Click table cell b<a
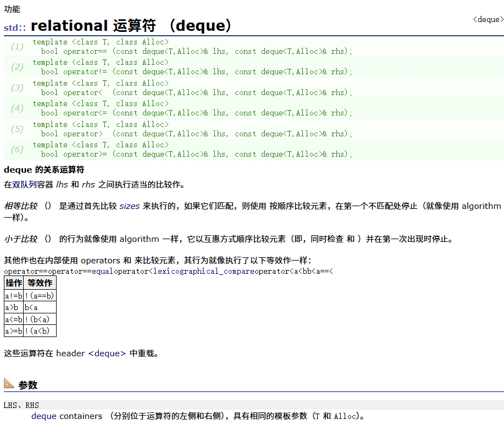504x425 pixels. (40, 307)
